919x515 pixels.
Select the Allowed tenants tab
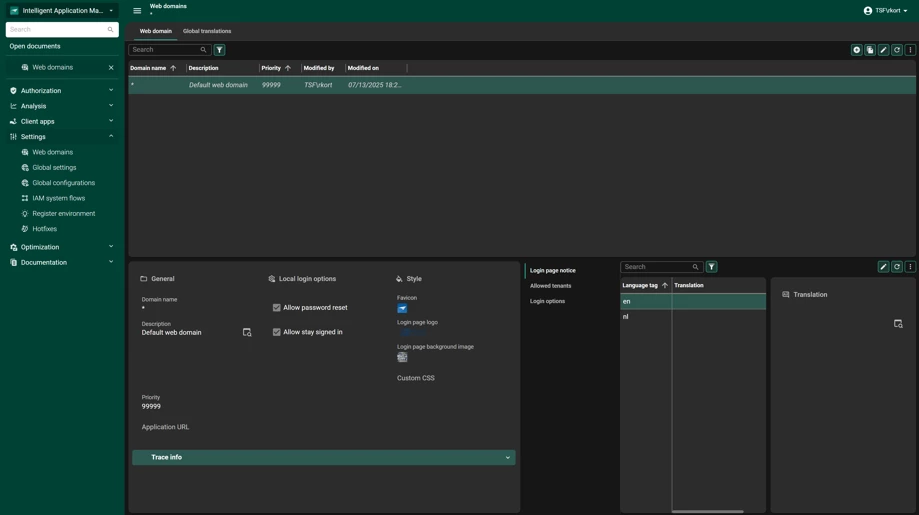tap(550, 286)
